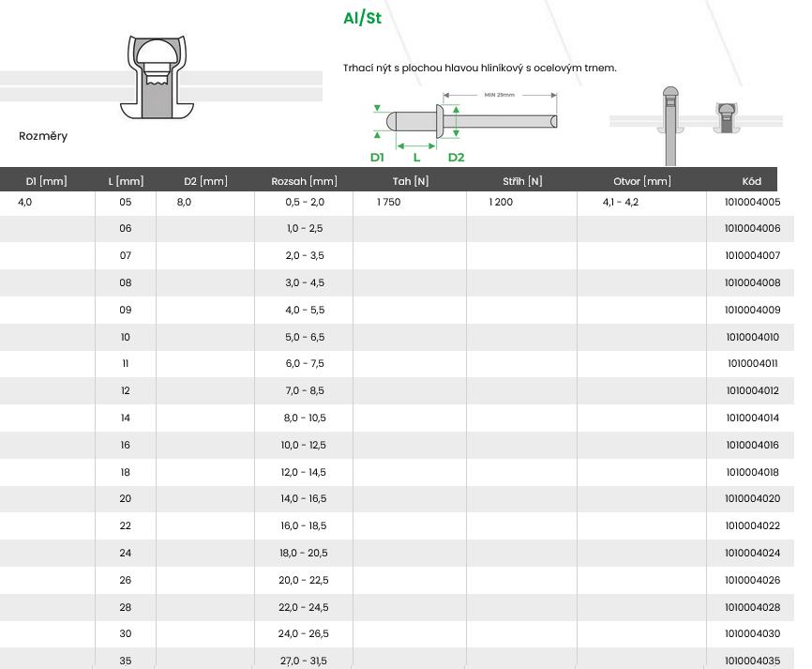Viewport: 812px width, 669px height.
Task: Click the Tah [N] column header
Action: 411,181
